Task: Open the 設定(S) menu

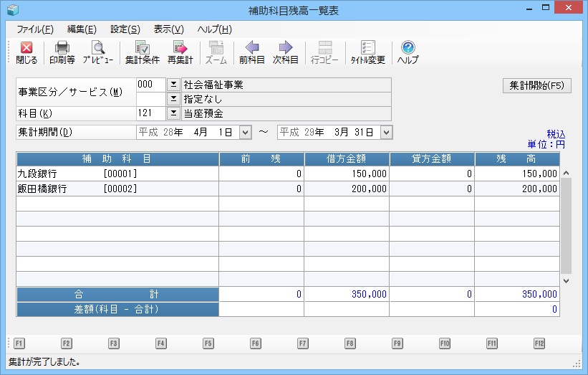Action: click(125, 29)
